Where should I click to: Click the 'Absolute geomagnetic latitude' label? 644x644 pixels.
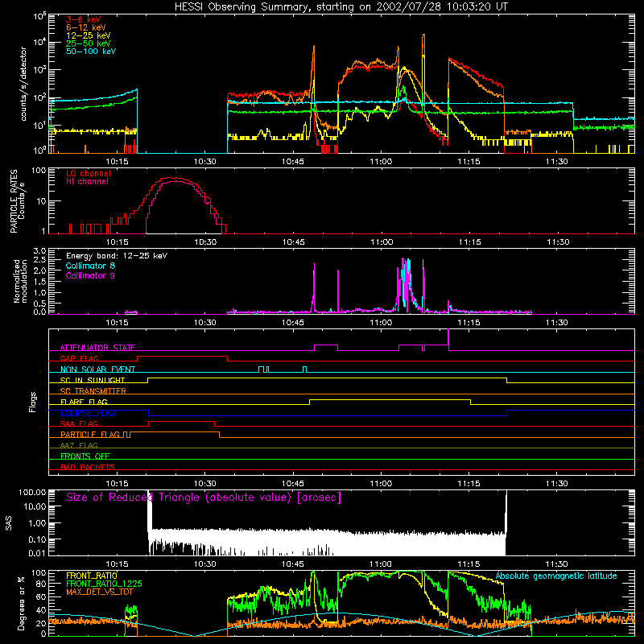(556, 576)
